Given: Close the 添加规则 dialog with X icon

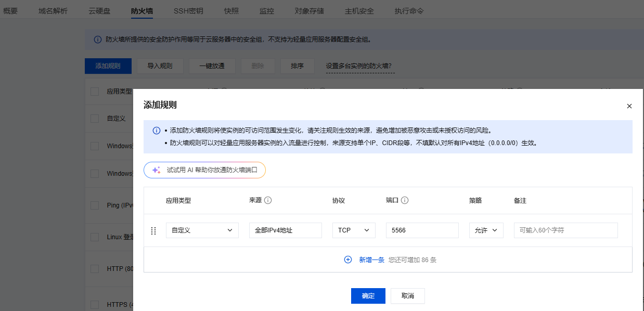Looking at the screenshot, I should (x=629, y=106).
